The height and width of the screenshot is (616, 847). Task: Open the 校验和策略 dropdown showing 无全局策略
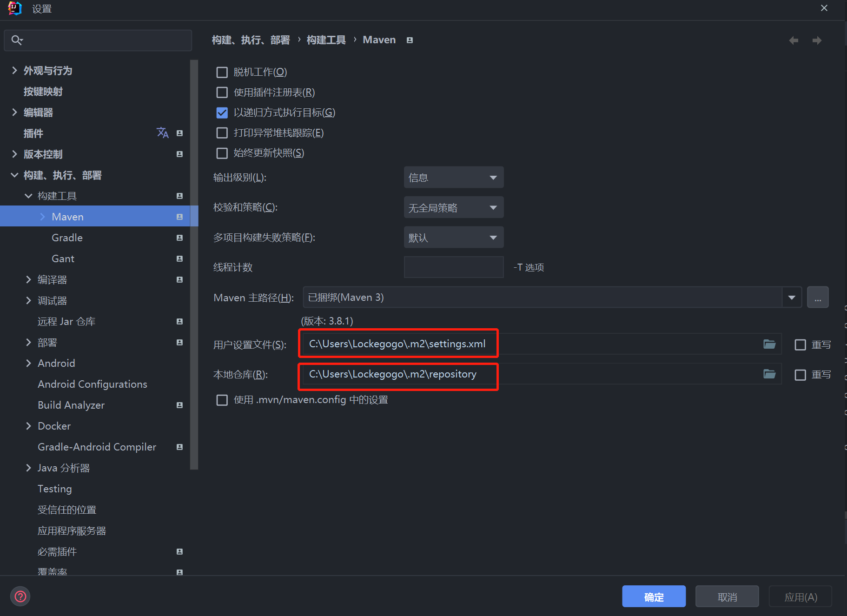(454, 207)
